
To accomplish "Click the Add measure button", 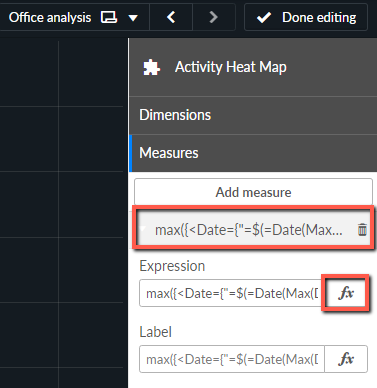I will point(253,192).
